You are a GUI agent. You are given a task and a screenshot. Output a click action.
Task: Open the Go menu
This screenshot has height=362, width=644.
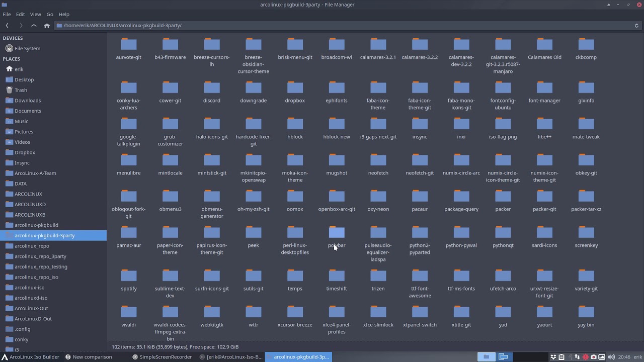point(50,14)
